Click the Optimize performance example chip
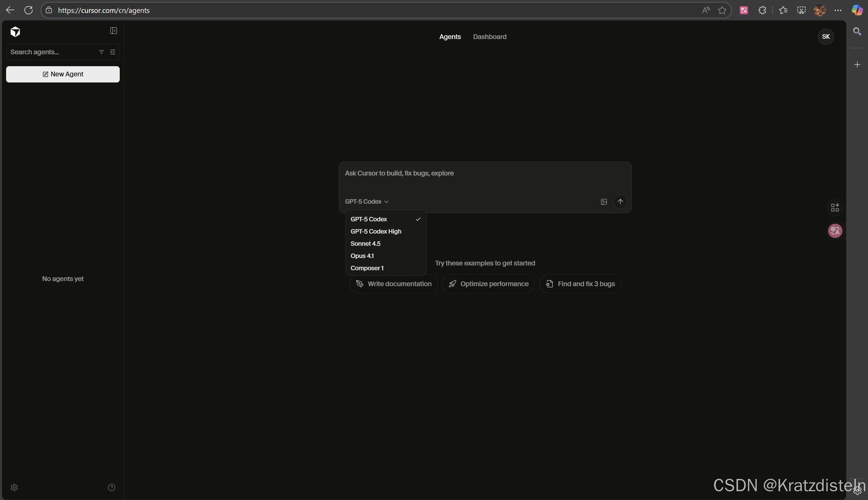 coord(488,284)
